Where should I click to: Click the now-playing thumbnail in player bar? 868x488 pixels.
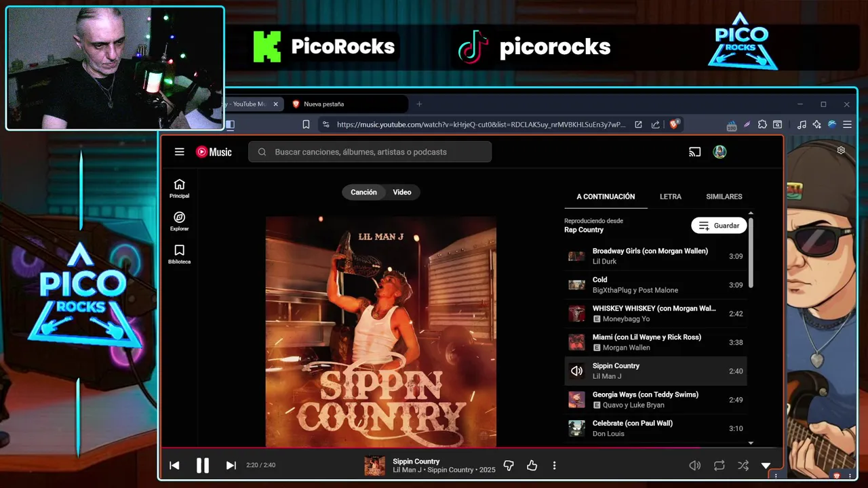[x=374, y=466]
